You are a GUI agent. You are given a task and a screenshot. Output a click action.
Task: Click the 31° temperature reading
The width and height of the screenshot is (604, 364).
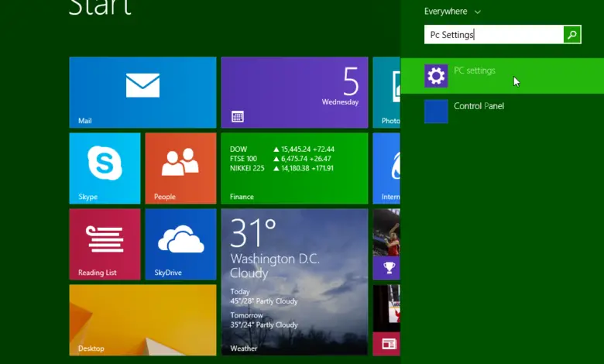[253, 232]
